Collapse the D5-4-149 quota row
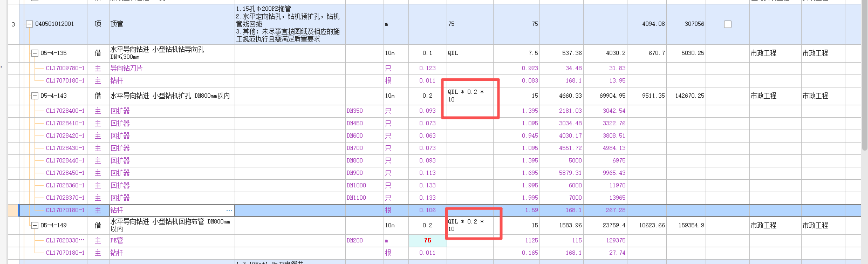This screenshot has height=264, width=868. pyautogui.click(x=35, y=226)
